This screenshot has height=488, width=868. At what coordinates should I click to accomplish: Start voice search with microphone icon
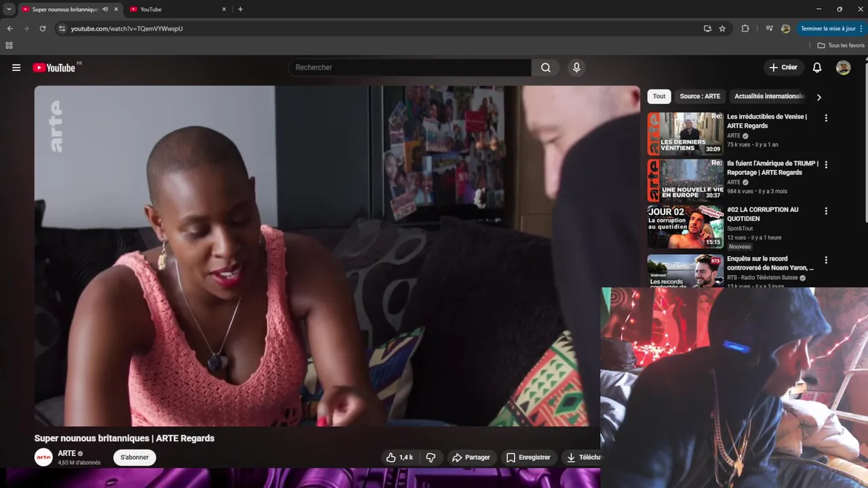click(x=576, y=68)
